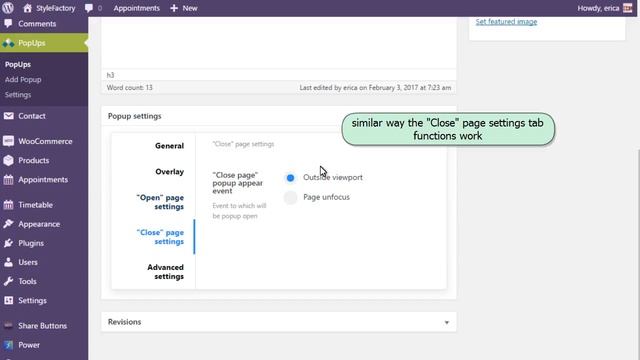The height and width of the screenshot is (360, 640).
Task: Click the Power menu icon
Action: [8, 345]
